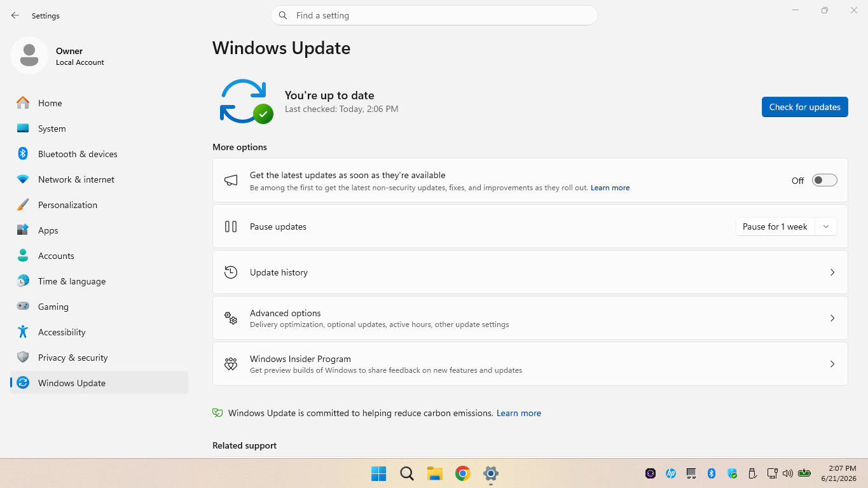868x488 pixels.
Task: Expand Windows Insider Program with its chevron
Action: 832,364
